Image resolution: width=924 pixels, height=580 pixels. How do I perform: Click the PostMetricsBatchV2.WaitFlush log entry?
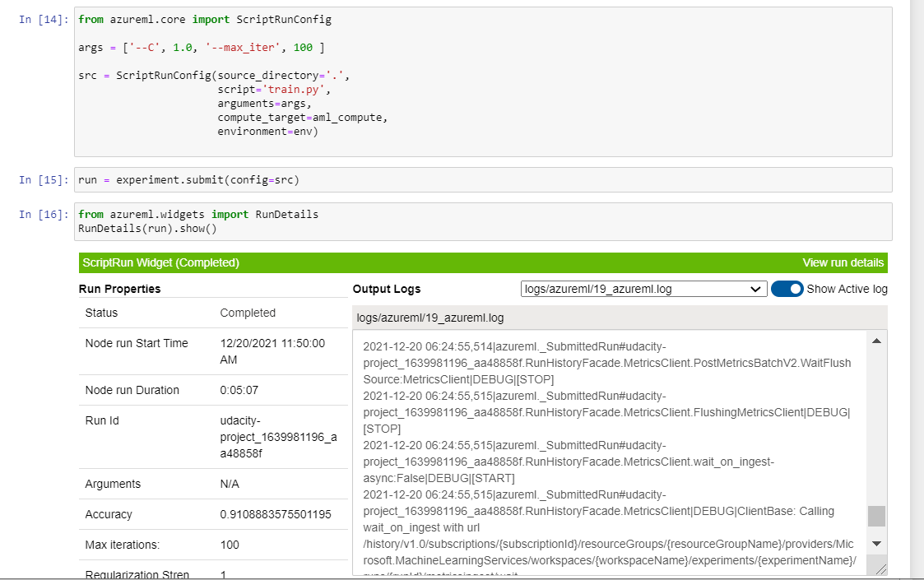pyautogui.click(x=607, y=363)
